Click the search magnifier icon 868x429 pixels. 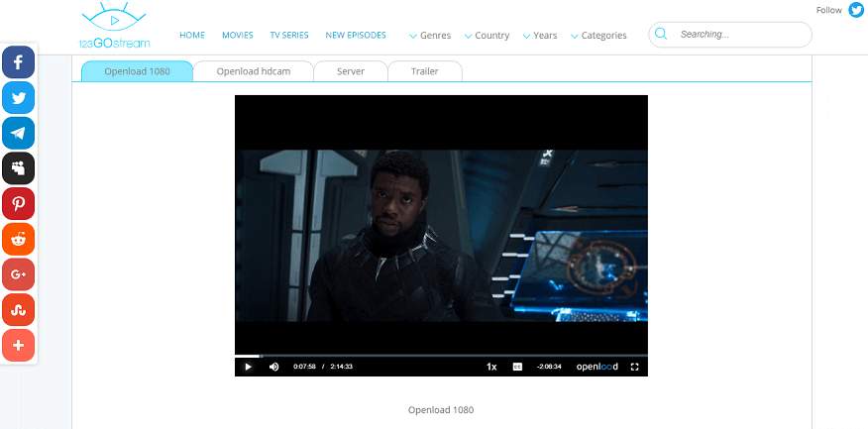point(660,35)
